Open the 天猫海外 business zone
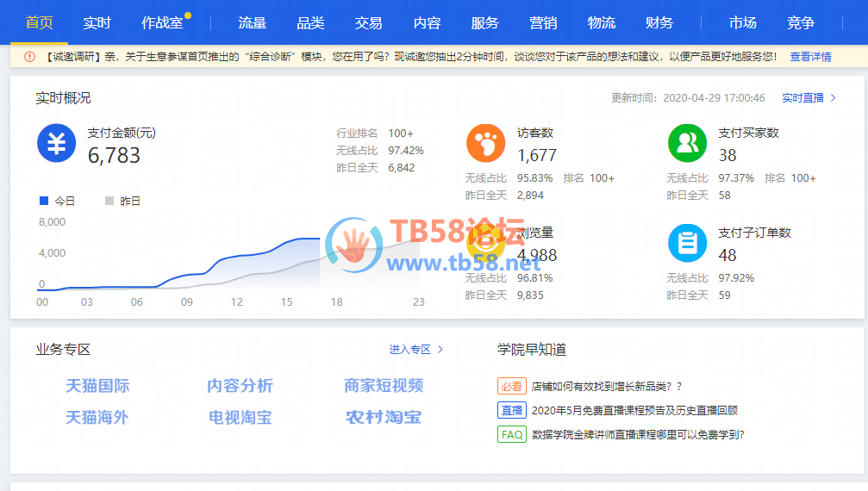The image size is (868, 491). point(97,417)
